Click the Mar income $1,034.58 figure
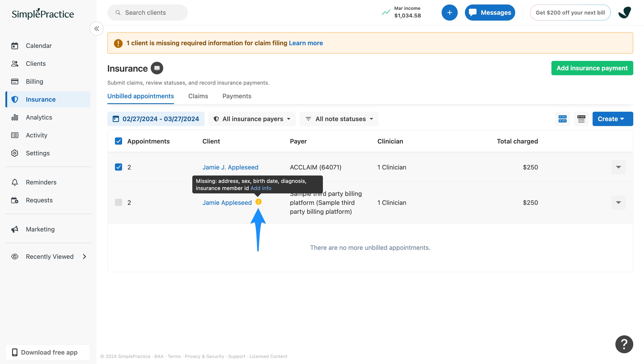644x364 pixels. pos(407,12)
